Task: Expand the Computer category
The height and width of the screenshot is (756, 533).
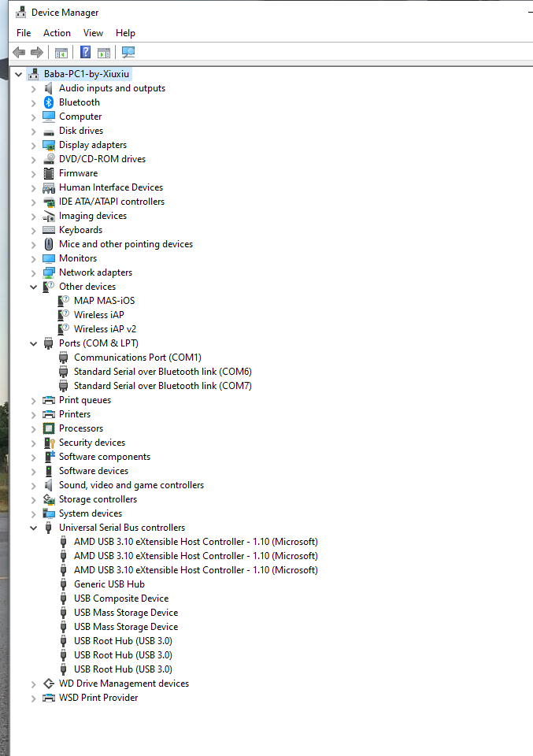Action: [33, 117]
